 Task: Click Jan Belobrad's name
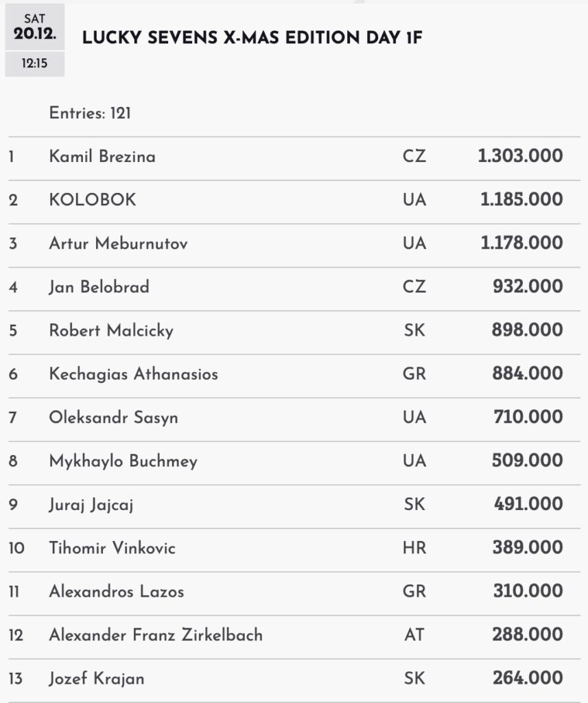[x=99, y=287]
